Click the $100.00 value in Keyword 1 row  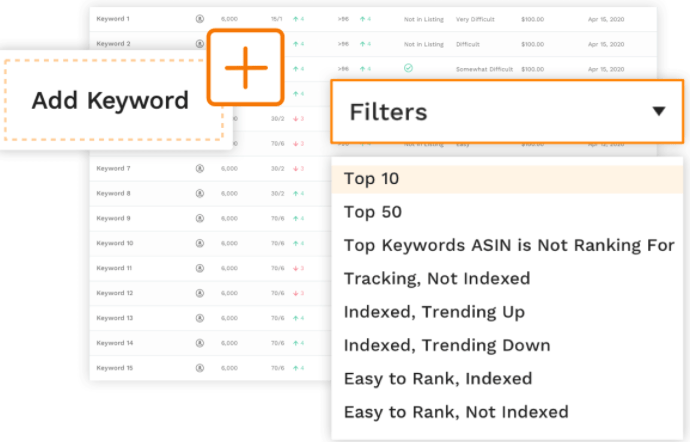532,19
